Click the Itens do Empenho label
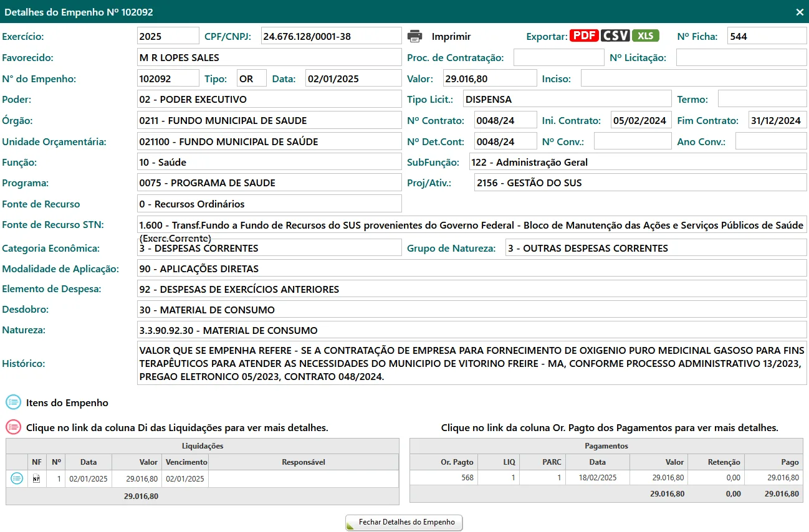The height and width of the screenshot is (532, 809). click(x=67, y=403)
